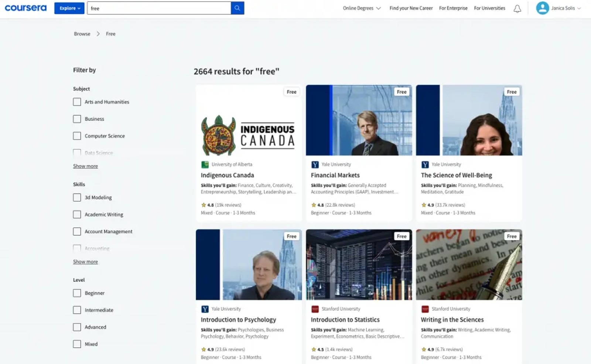The width and height of the screenshot is (591, 364).
Task: Expand the Online Degrees menu
Action: 362,8
